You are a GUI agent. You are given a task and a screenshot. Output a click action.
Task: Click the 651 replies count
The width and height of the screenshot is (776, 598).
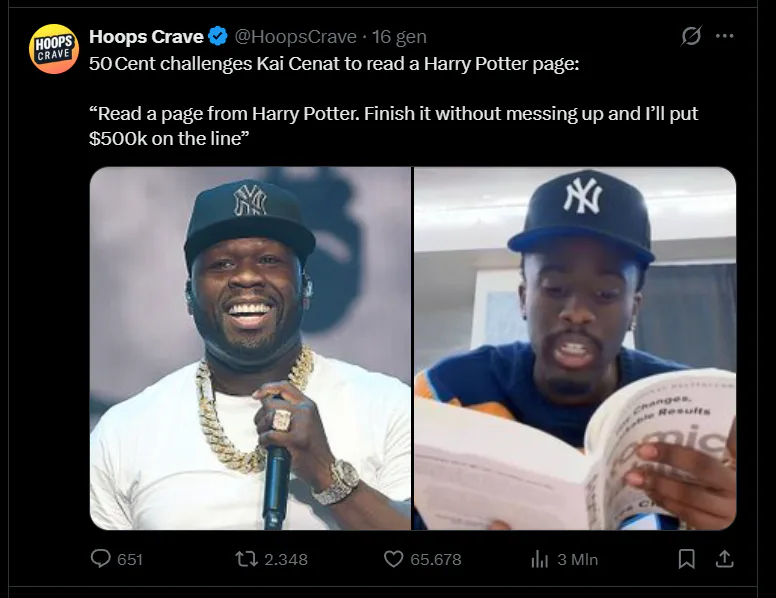pyautogui.click(x=130, y=559)
